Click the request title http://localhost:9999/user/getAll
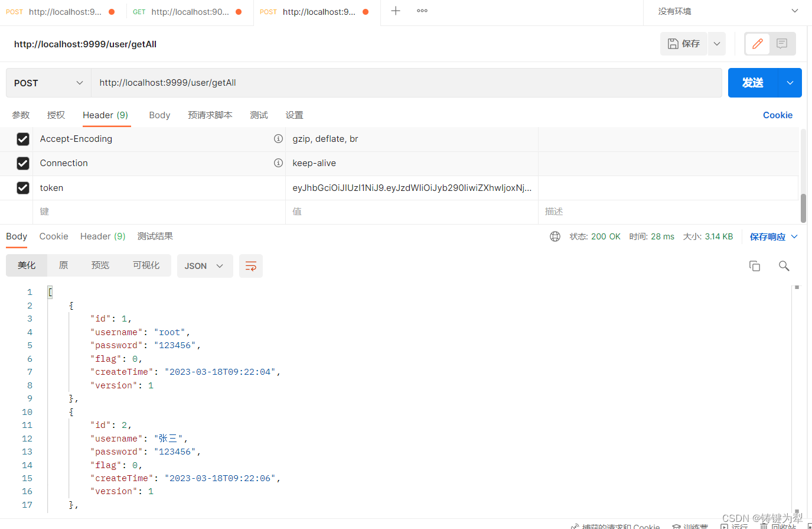Screen dimensions: 812x529 [85, 44]
